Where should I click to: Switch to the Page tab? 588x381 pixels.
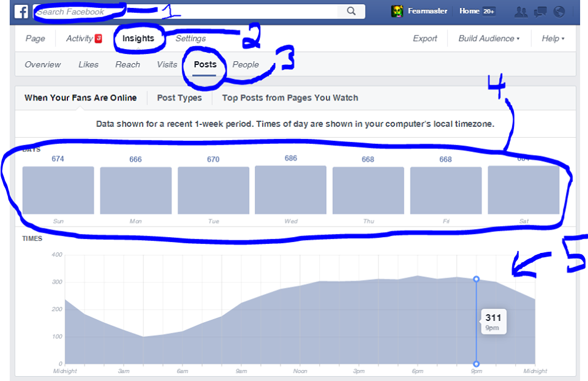point(36,39)
